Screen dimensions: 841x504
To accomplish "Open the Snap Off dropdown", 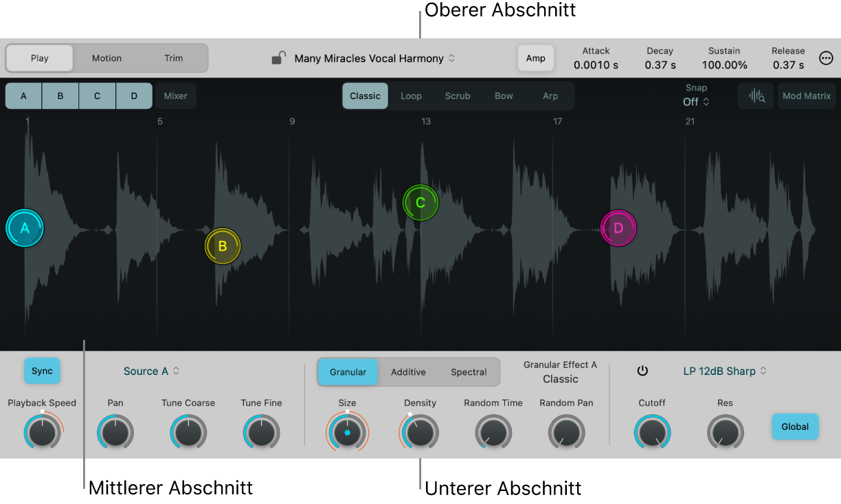I will (696, 102).
